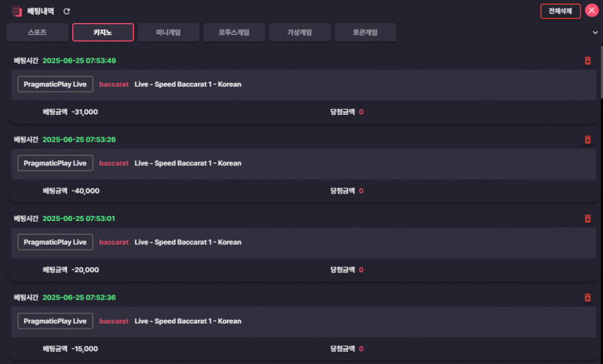The image size is (603, 364).
Task: Click PragmaticPlay Live badge in 07:53:01 bet
Action: 55,242
